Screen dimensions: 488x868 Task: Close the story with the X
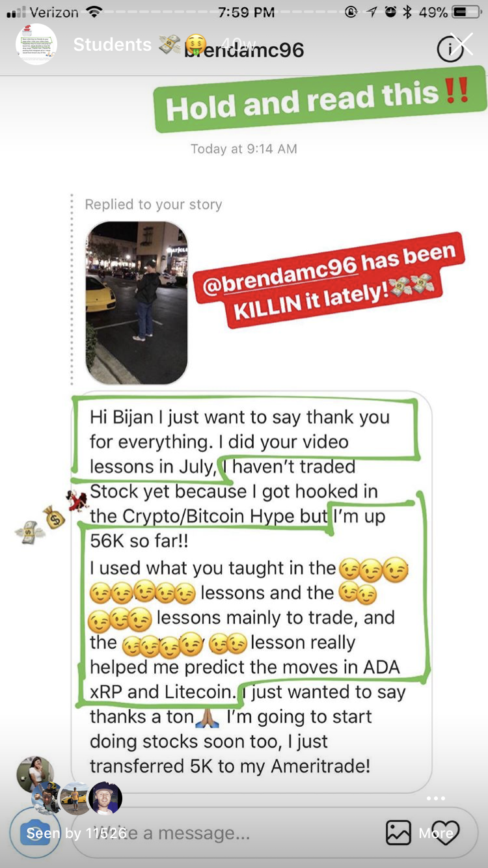tap(462, 44)
